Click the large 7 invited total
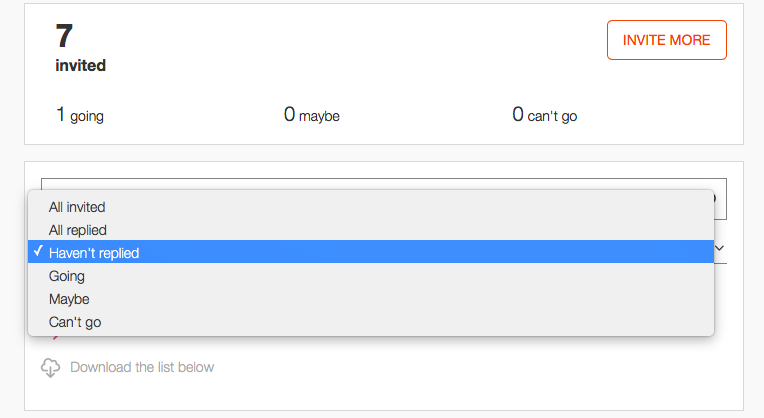Image resolution: width=764 pixels, height=418 pixels. [64, 36]
